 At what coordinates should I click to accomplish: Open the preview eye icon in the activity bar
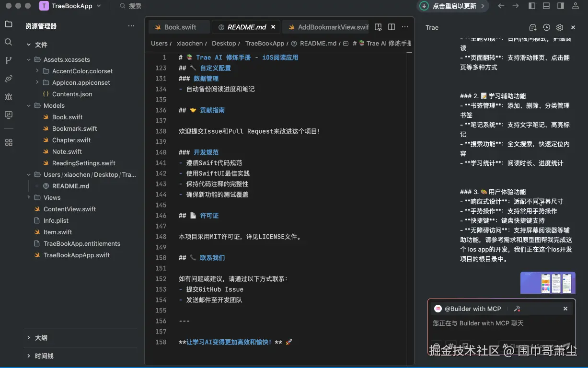(x=8, y=79)
